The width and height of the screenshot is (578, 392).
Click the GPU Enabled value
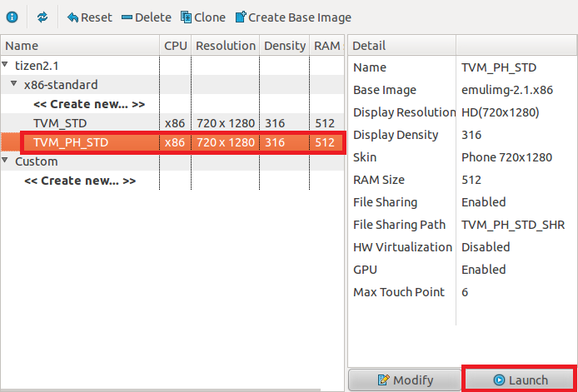pos(483,270)
